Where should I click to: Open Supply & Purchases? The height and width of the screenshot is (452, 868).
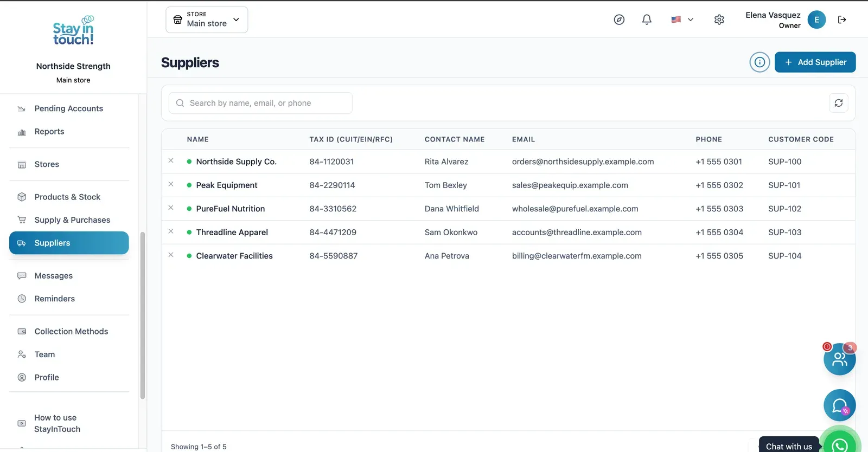click(x=69, y=220)
